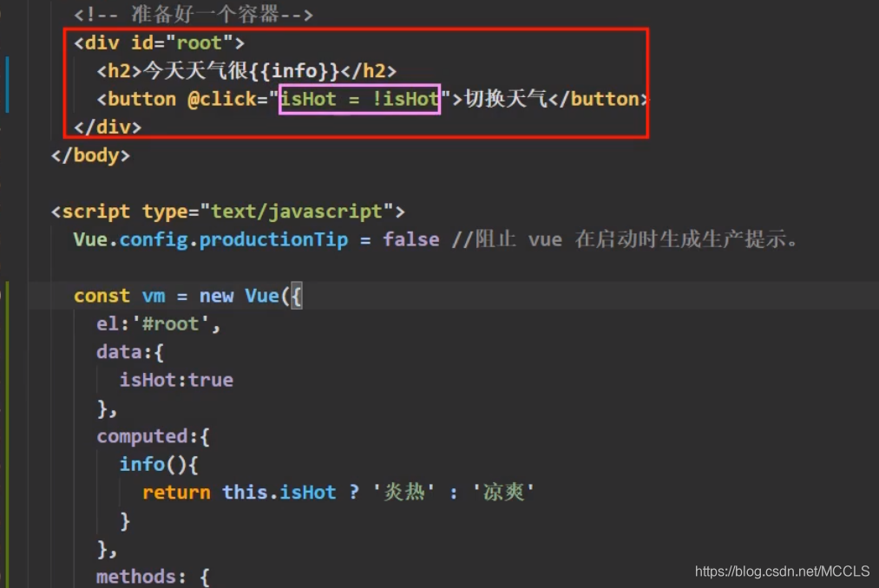This screenshot has height=588, width=879.
Task: Click Vue.config.productionTip assignment
Action: tap(256, 240)
